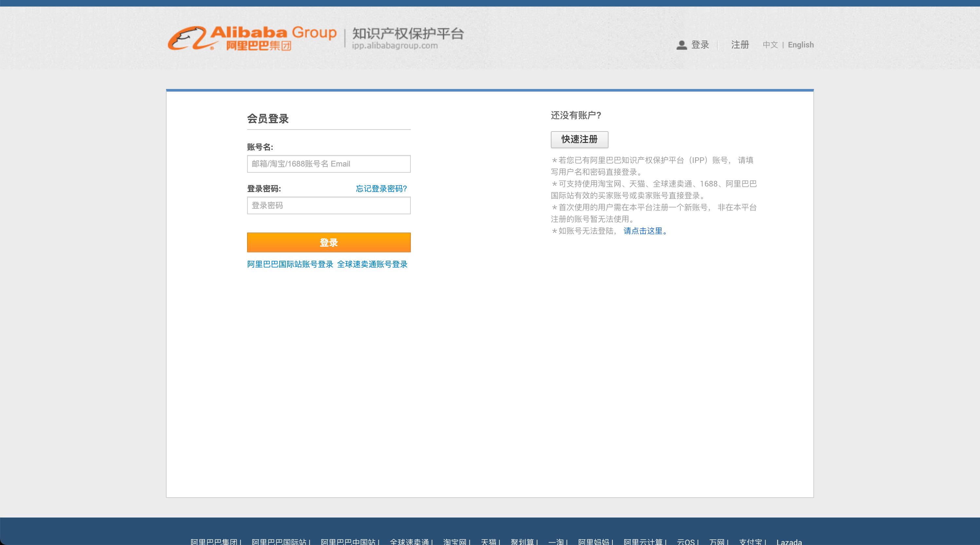Open footer link 一淘
The image size is (980, 545).
[556, 542]
